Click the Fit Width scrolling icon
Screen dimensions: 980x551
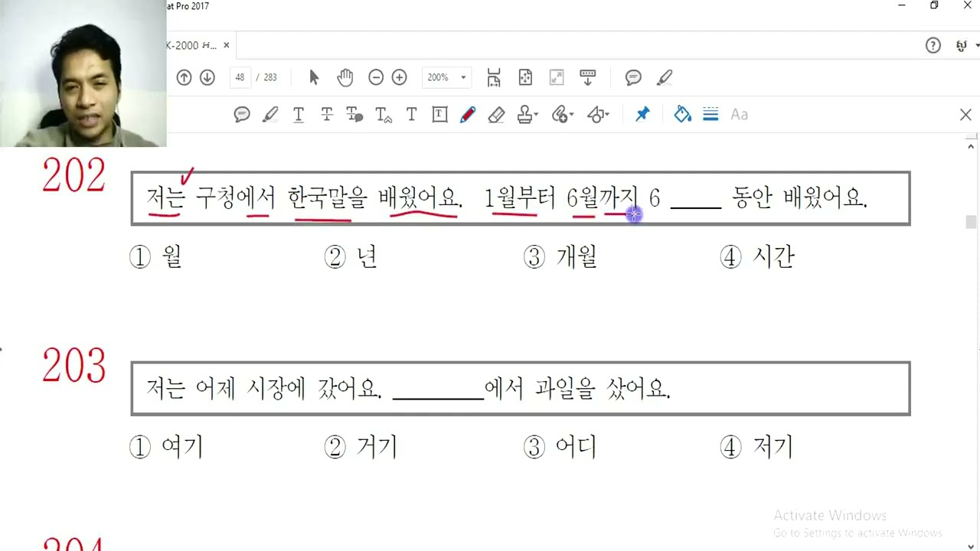tap(494, 77)
